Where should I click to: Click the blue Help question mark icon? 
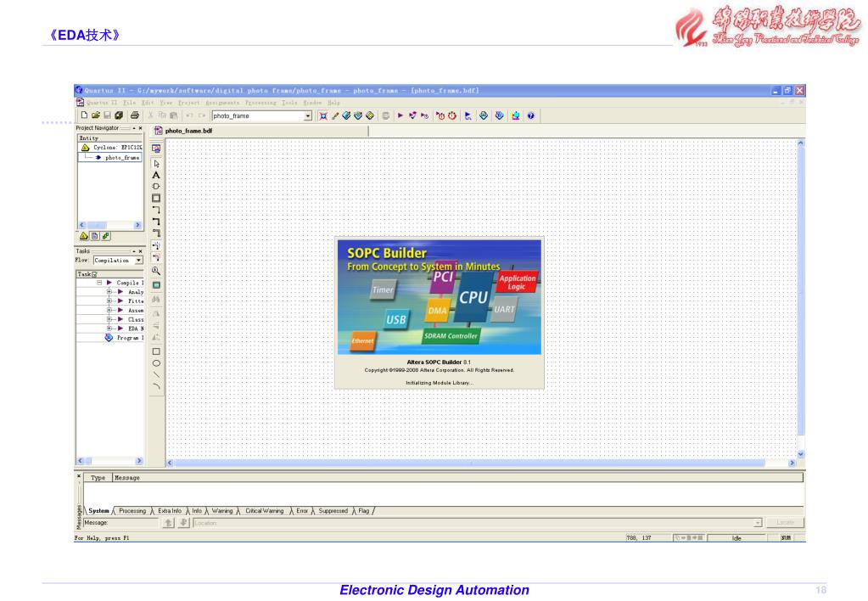(x=531, y=115)
